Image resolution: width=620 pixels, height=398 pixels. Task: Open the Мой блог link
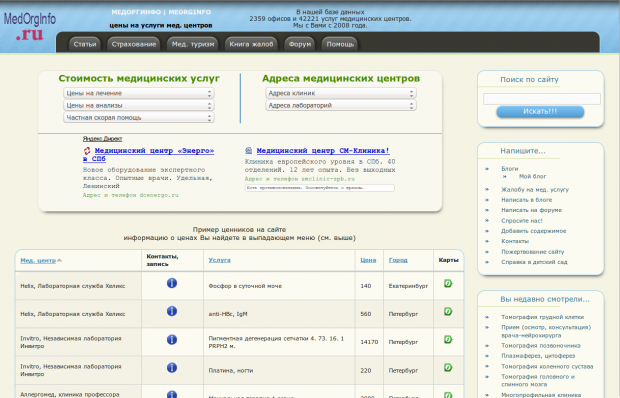point(533,176)
